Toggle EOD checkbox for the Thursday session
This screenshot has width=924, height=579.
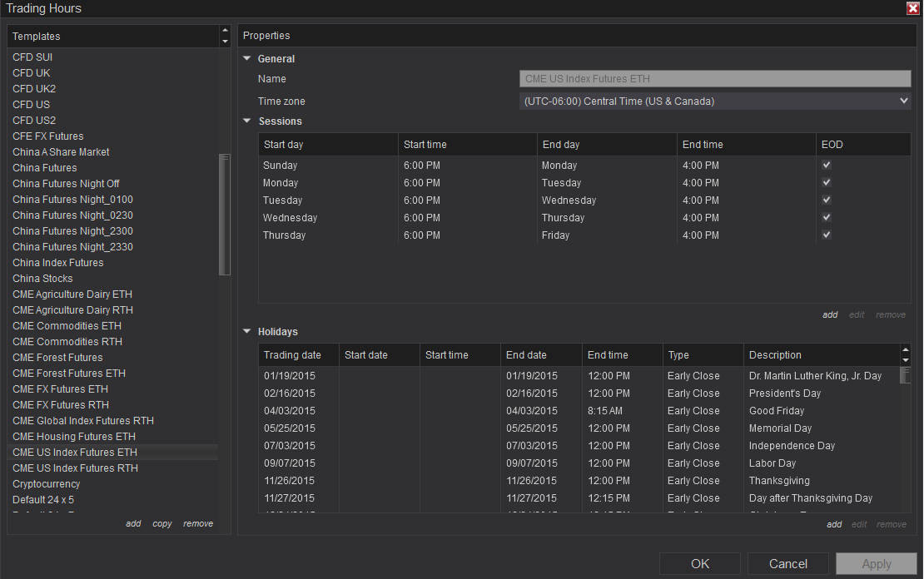[x=827, y=235]
